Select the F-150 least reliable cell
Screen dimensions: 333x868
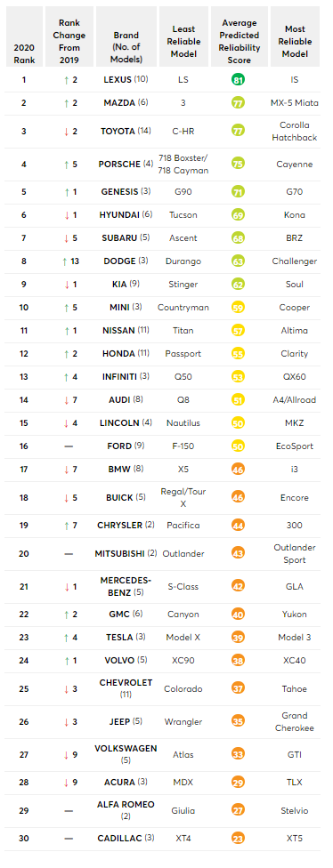[x=183, y=446]
